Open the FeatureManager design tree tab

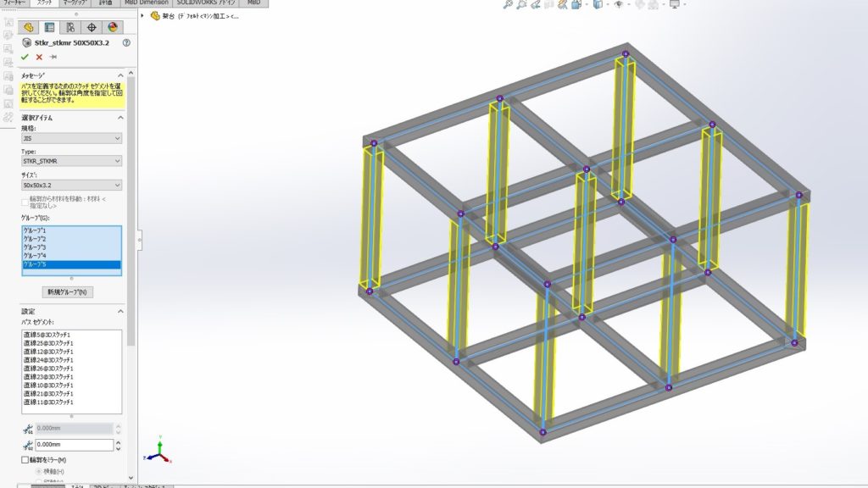click(x=30, y=27)
